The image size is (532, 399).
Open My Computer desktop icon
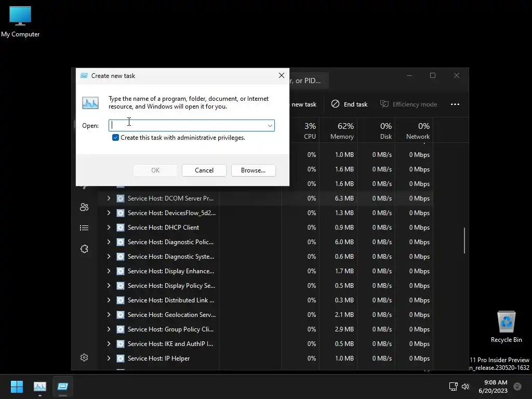pyautogui.click(x=20, y=22)
